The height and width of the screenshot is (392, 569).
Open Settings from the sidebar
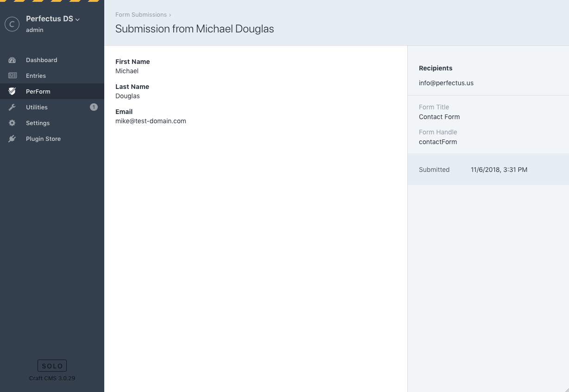point(38,123)
